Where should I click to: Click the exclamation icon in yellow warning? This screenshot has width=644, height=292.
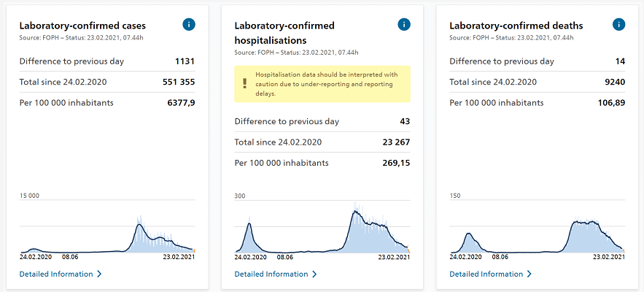(x=245, y=83)
